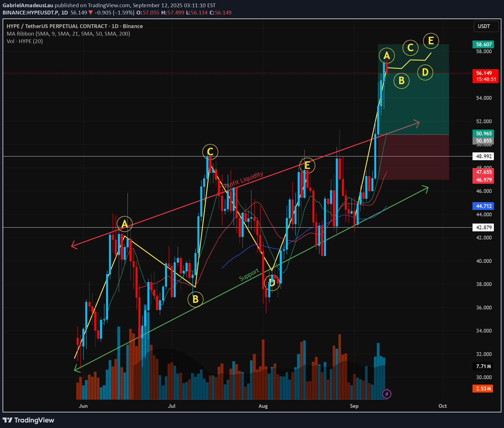Click the blue 44.712 price label
Viewport: 504px width, 428px height.
tap(483, 206)
